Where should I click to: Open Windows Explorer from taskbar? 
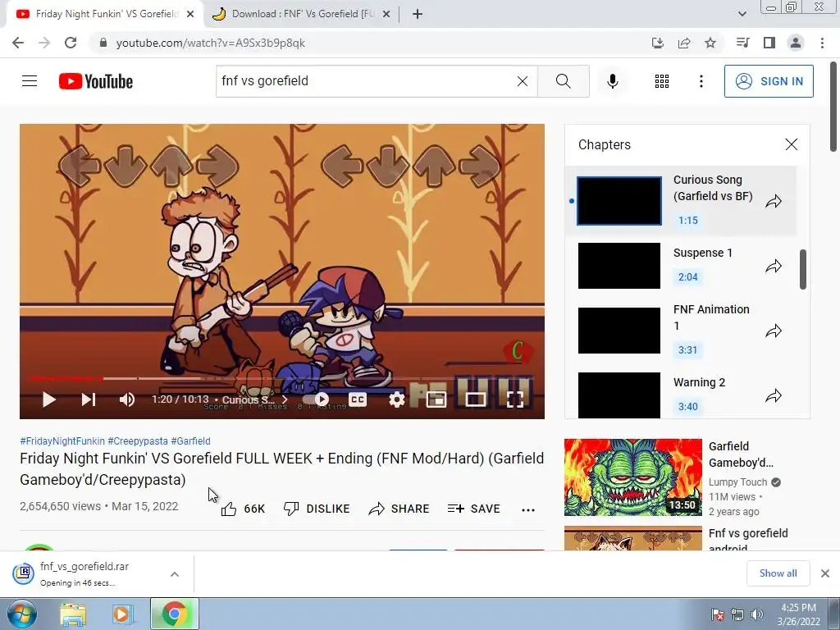point(73,614)
